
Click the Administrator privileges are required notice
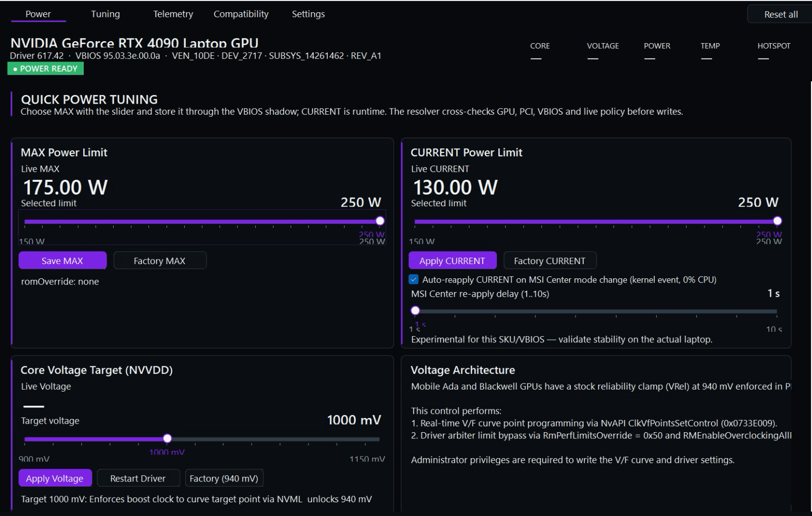click(572, 460)
